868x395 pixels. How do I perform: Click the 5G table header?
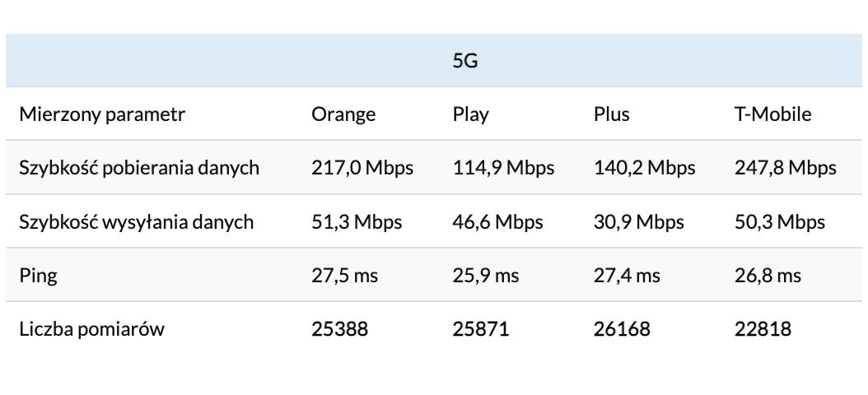point(465,61)
